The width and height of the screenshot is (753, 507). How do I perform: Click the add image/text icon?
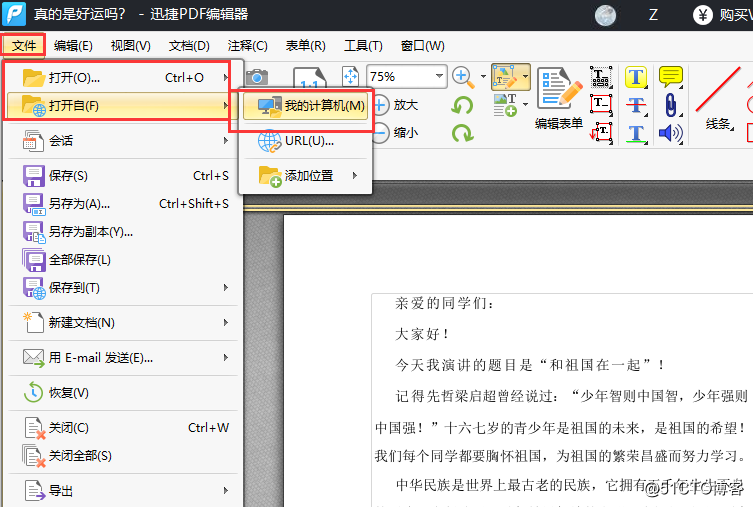click(505, 105)
